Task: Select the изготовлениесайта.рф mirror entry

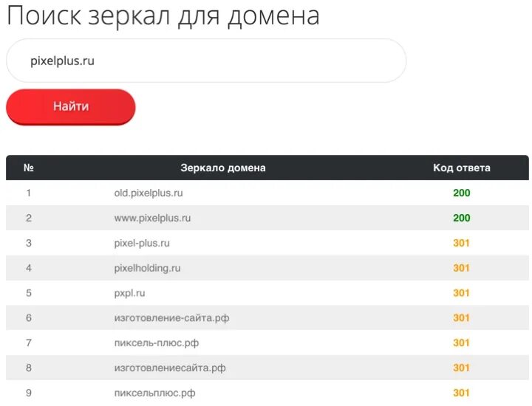Action: coord(170,368)
